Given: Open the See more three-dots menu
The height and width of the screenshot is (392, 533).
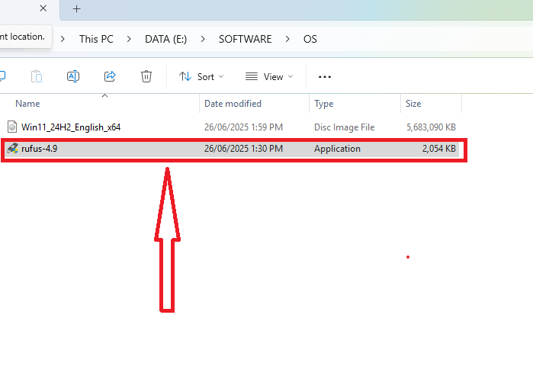Looking at the screenshot, I should click(325, 76).
